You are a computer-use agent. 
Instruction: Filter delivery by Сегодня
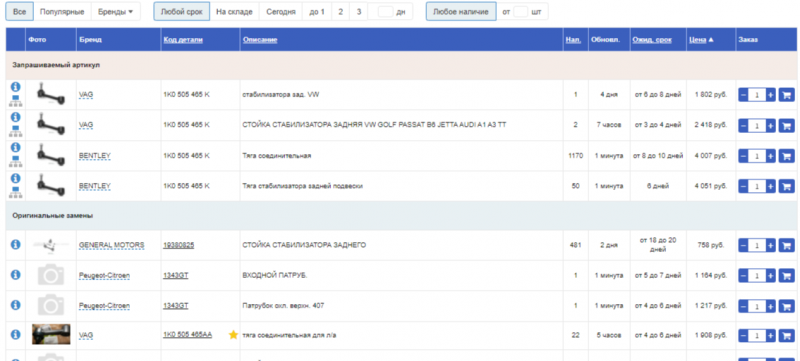[x=281, y=11]
